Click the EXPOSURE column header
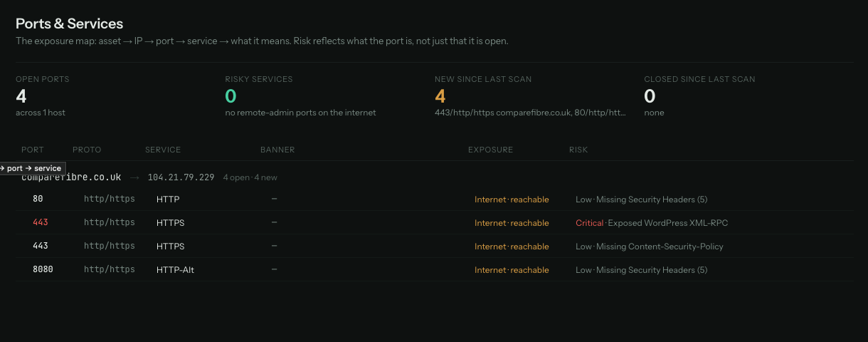Viewport: 868px width, 342px height. coord(490,150)
